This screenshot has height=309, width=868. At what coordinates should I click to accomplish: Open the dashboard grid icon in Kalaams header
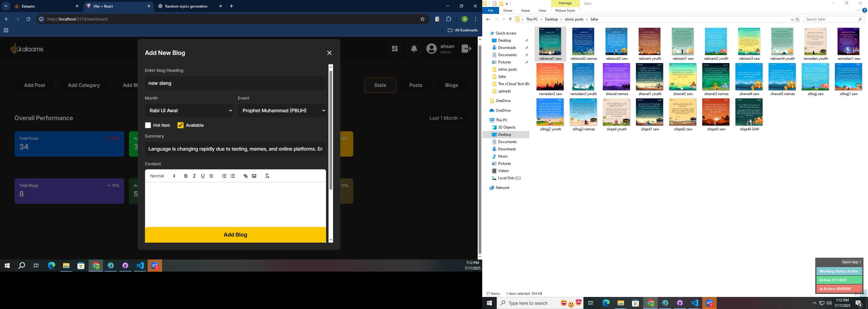(395, 49)
